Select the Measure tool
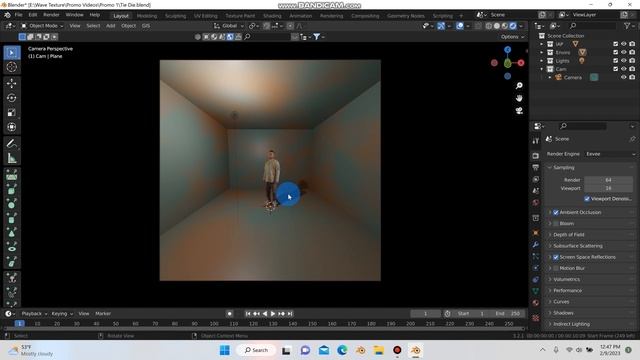 [11, 158]
